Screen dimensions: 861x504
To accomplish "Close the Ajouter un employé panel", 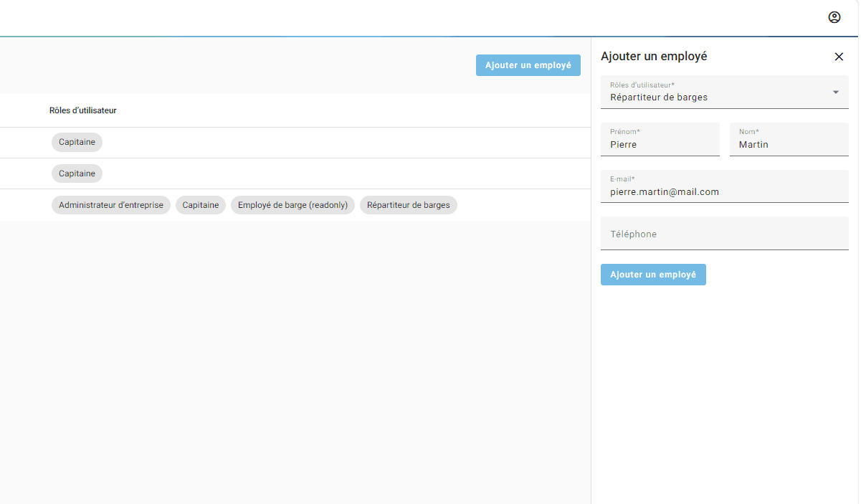I will (x=839, y=57).
